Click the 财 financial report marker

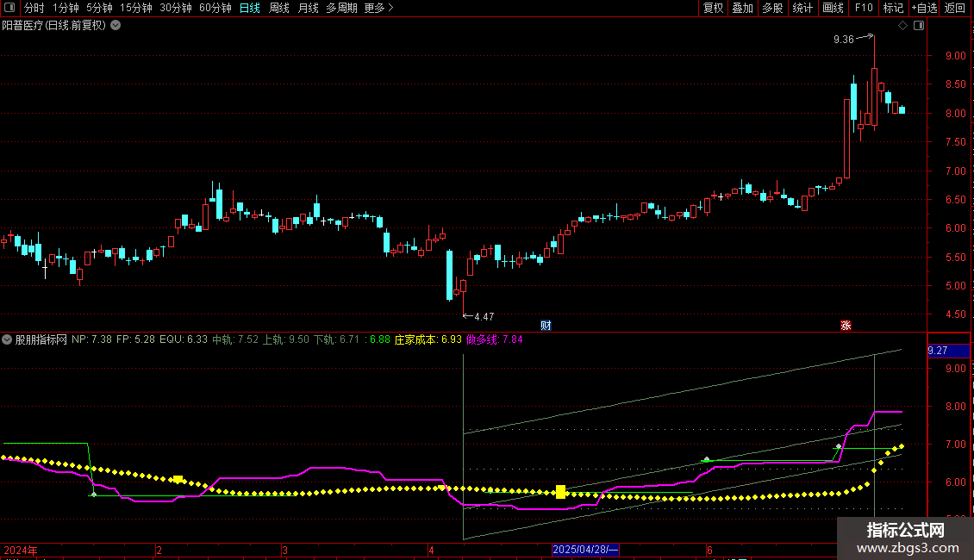pyautogui.click(x=546, y=326)
